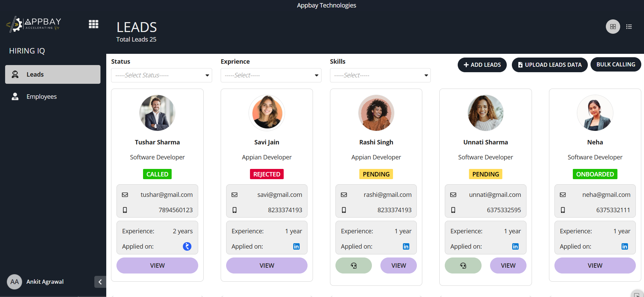Click LinkedIn icon on Neha's card
The image size is (644, 297).
[625, 246]
